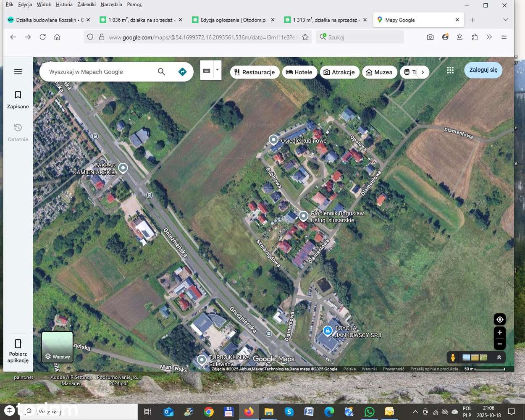Go back to previous page

click(x=13, y=37)
